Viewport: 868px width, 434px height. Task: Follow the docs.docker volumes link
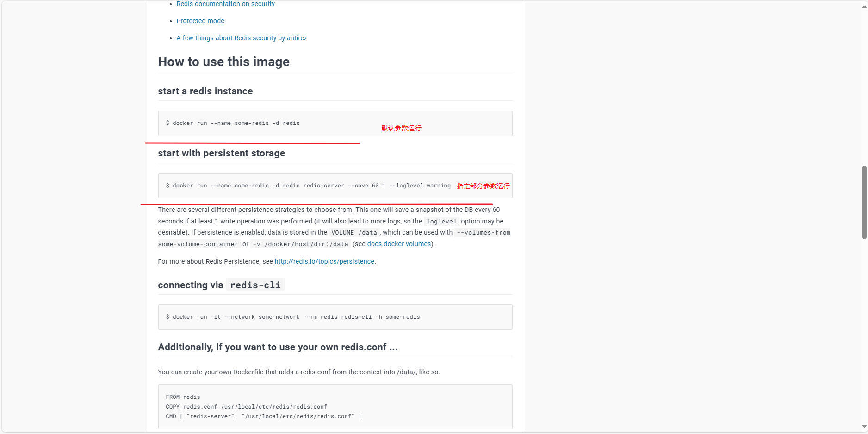pos(399,244)
